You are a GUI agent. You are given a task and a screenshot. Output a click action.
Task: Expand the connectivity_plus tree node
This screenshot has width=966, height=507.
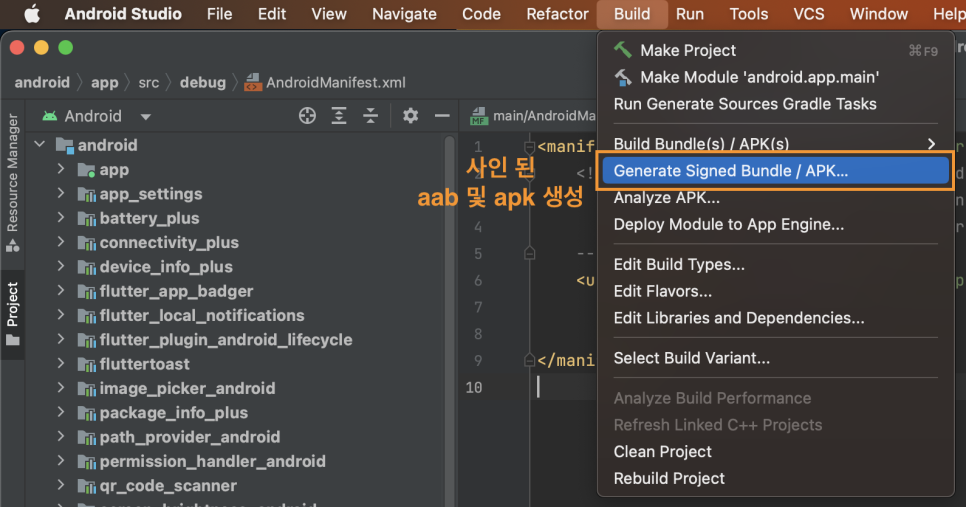pos(60,242)
